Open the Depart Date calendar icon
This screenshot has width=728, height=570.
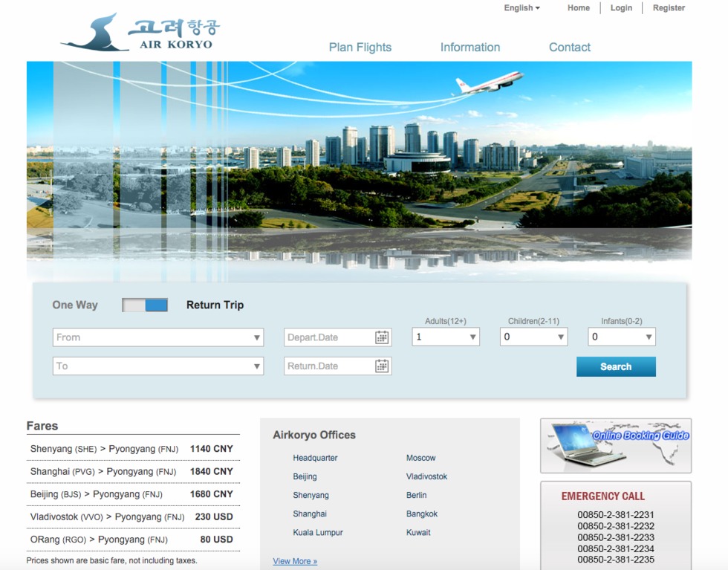pyautogui.click(x=382, y=337)
